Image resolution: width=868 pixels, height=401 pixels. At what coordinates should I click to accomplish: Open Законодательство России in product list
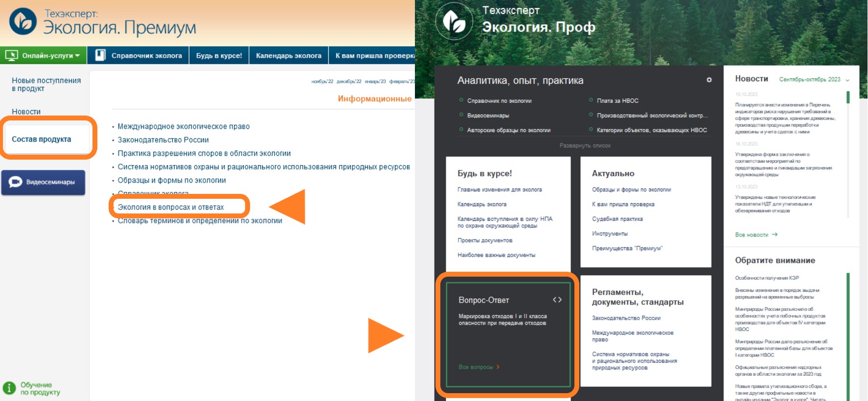163,140
